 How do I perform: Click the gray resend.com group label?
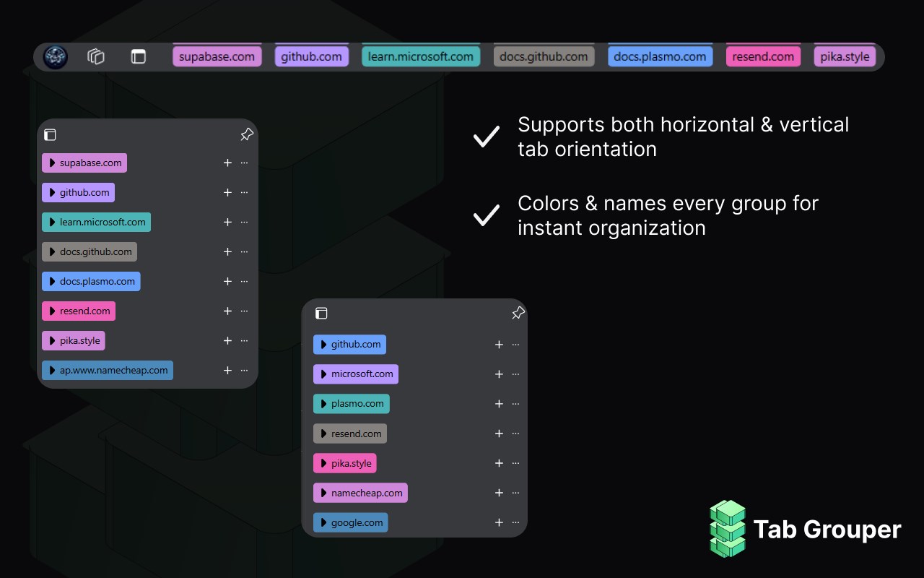click(x=350, y=433)
